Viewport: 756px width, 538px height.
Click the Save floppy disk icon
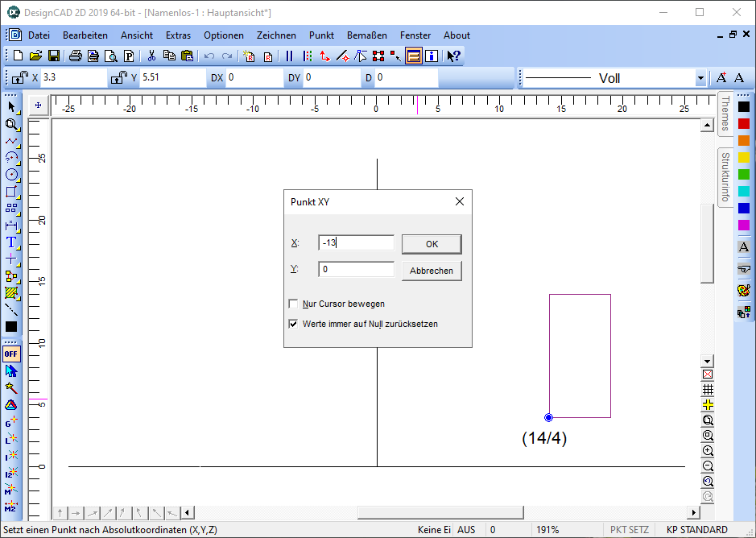click(x=53, y=56)
